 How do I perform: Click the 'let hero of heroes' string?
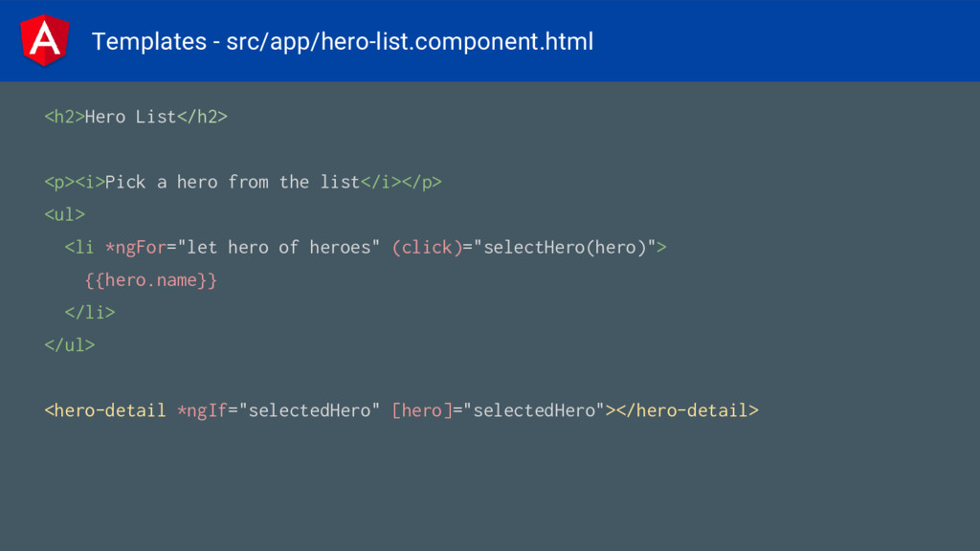[278, 248]
